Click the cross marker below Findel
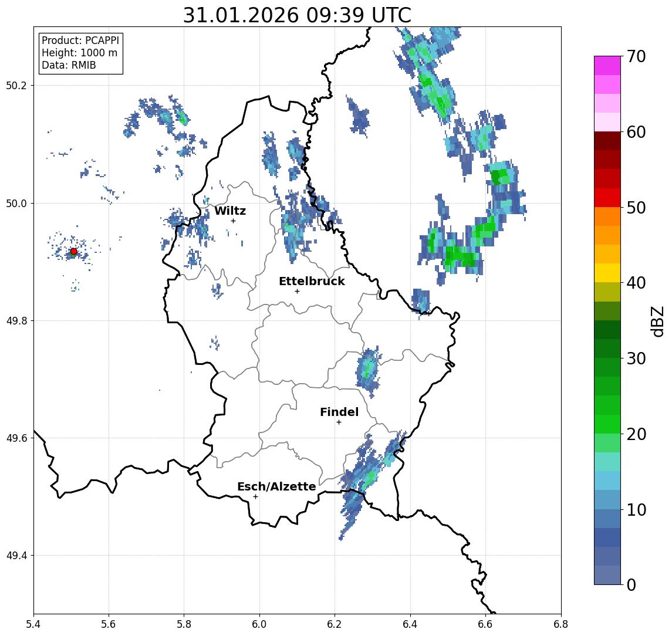The width and height of the screenshot is (672, 636). tap(339, 422)
